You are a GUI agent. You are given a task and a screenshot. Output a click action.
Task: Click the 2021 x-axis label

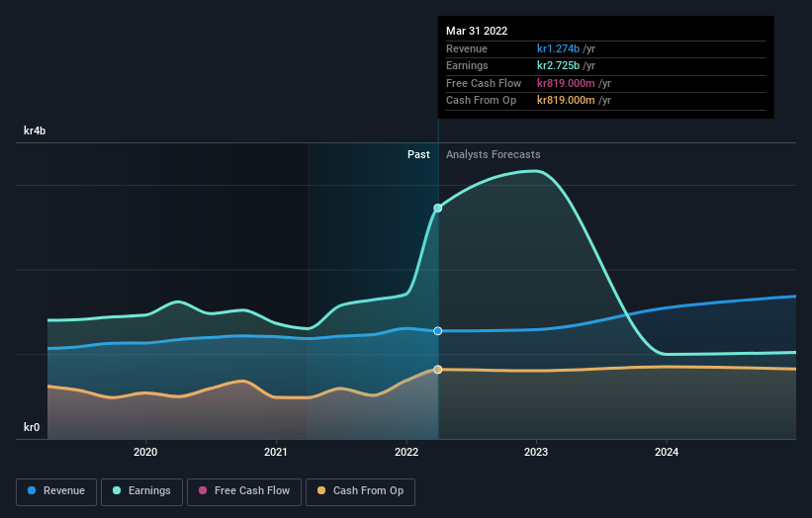point(276,453)
